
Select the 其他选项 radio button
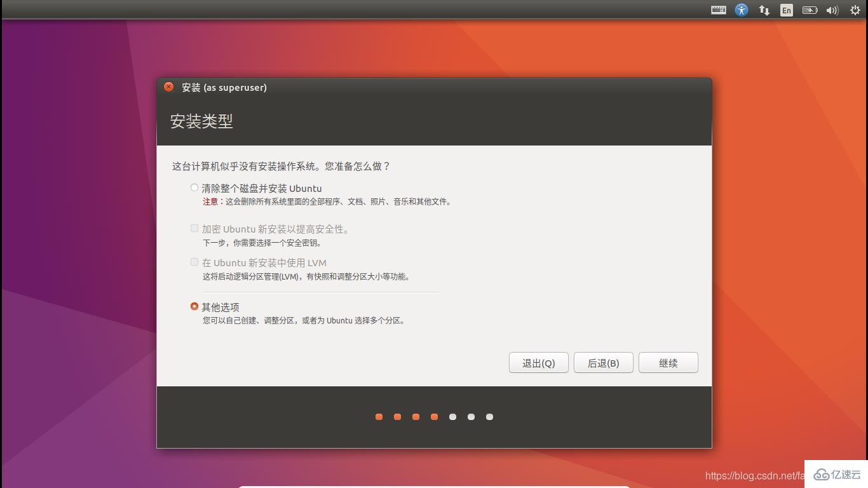[x=194, y=306]
